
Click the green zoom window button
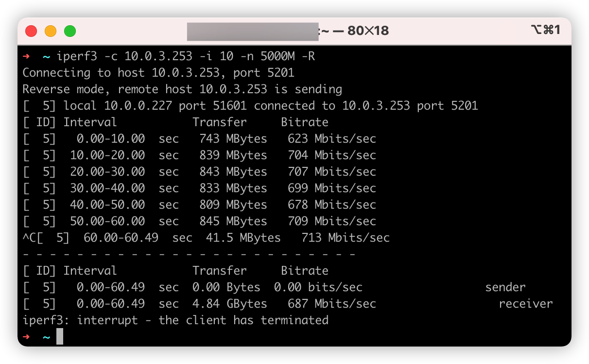click(70, 31)
